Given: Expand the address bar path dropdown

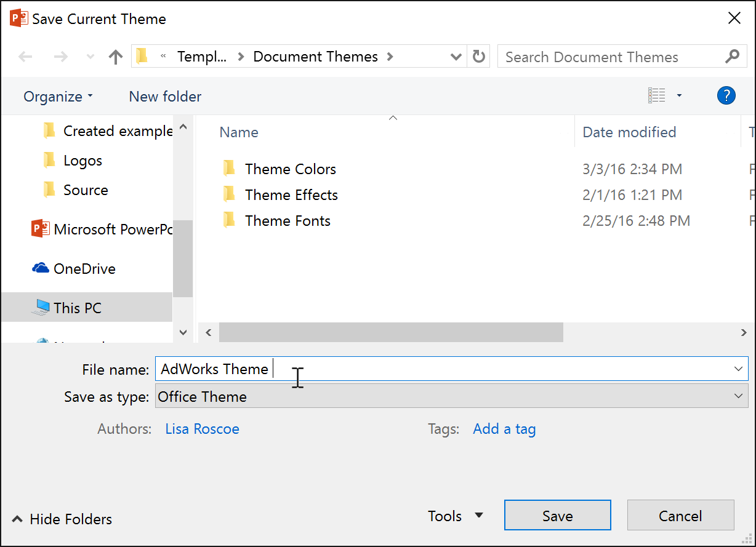Looking at the screenshot, I should (456, 57).
